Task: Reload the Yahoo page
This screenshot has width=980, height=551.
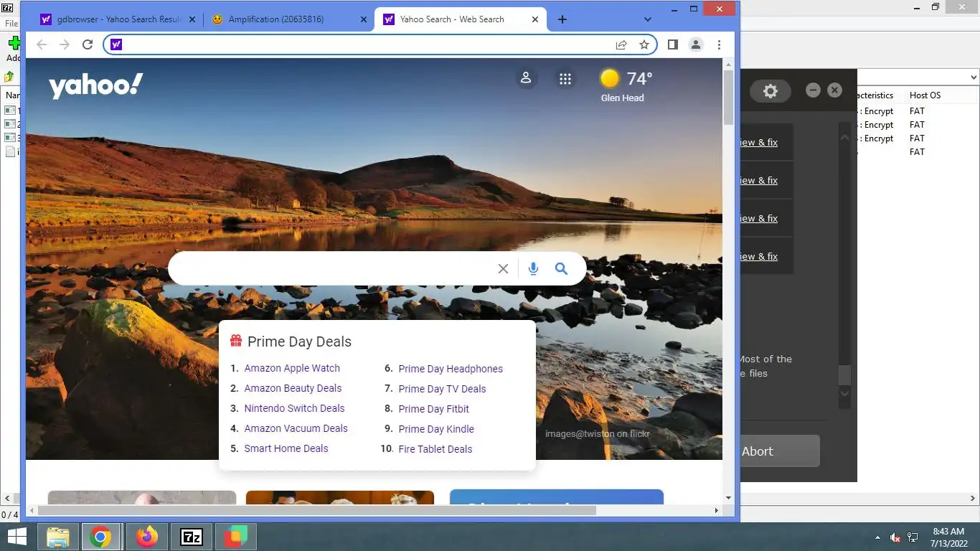Action: [x=88, y=44]
